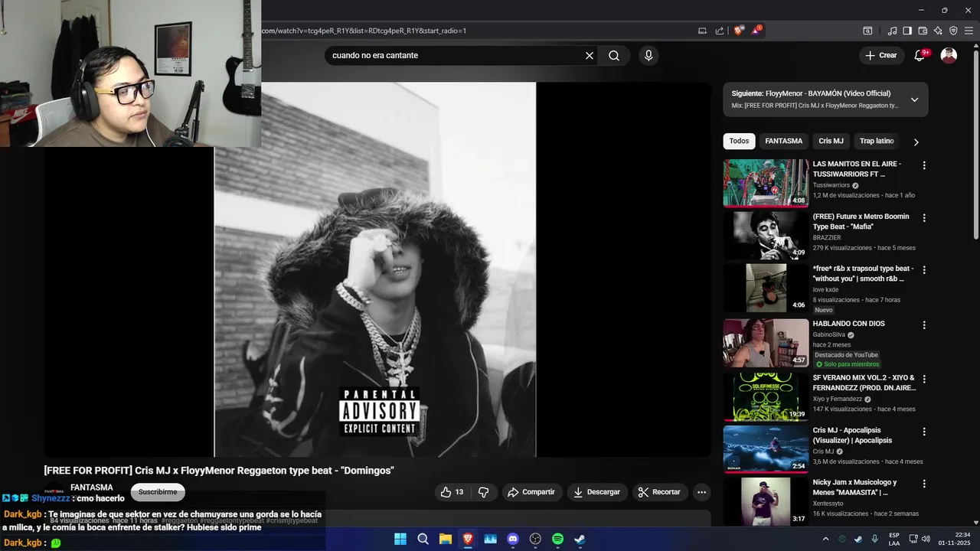980x551 pixels.
Task: Open tab search icon in toolbar
Action: pyautogui.click(x=867, y=31)
